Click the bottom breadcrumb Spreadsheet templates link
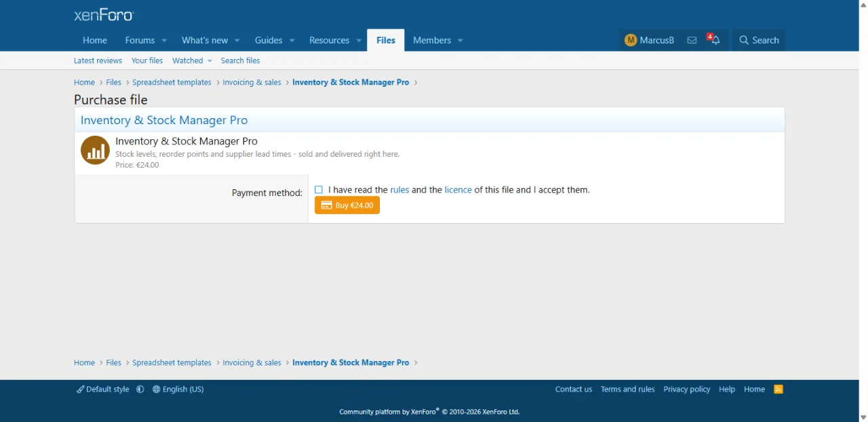The image size is (868, 422). tap(172, 363)
